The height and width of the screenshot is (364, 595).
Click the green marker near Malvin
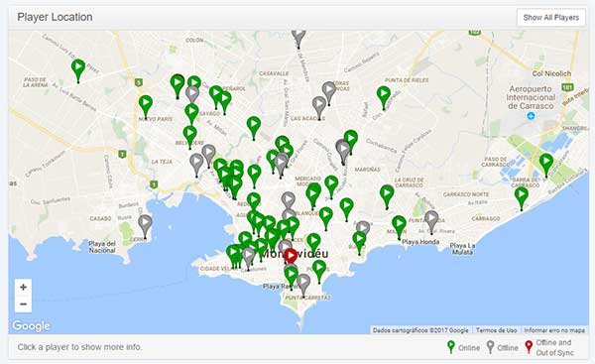tap(399, 227)
